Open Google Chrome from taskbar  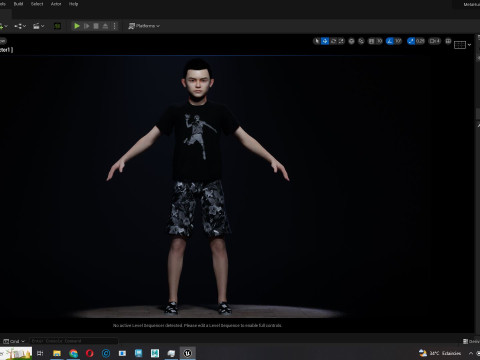click(x=73, y=353)
